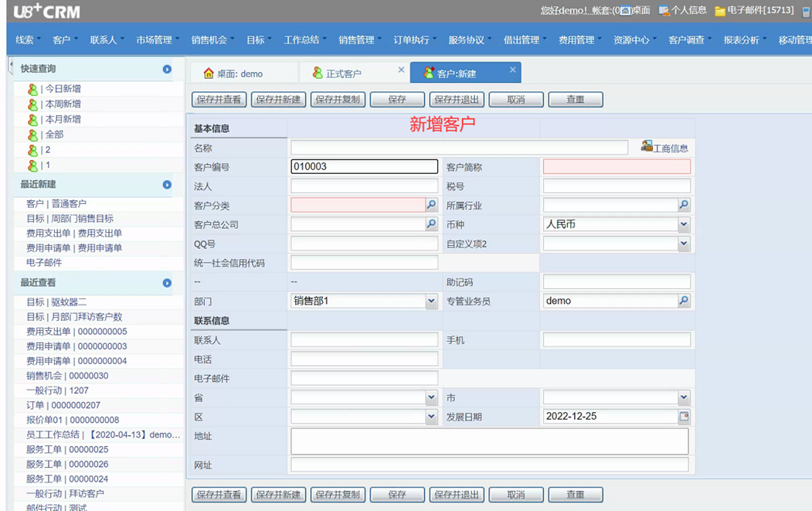
Task: Open 个人信息 in top header
Action: 682,10
